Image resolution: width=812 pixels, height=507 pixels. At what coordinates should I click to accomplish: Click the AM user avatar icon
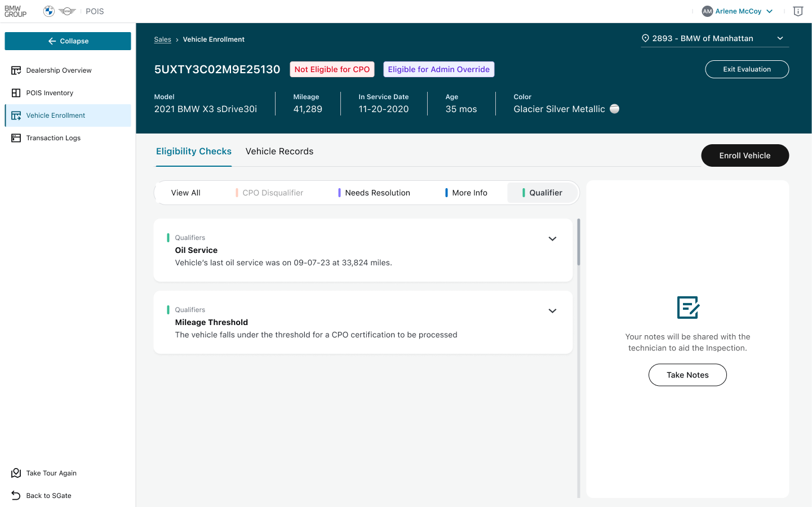pos(707,11)
